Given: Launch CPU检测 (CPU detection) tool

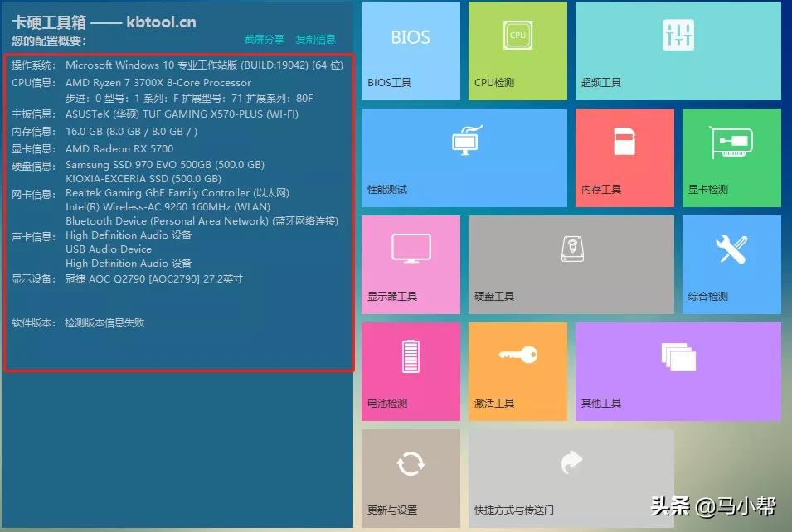Looking at the screenshot, I should [x=517, y=50].
